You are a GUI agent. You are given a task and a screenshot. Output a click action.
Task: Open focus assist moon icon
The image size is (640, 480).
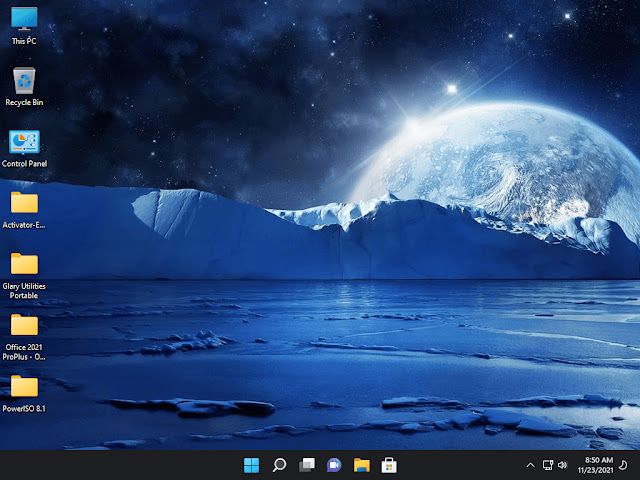623,465
